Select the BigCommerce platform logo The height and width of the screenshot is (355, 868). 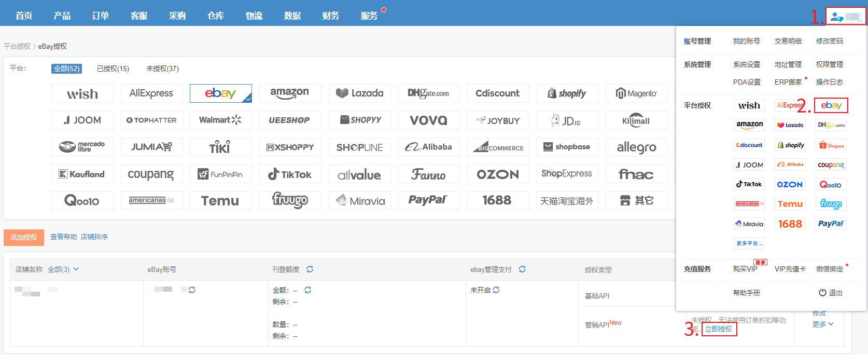pyautogui.click(x=498, y=147)
